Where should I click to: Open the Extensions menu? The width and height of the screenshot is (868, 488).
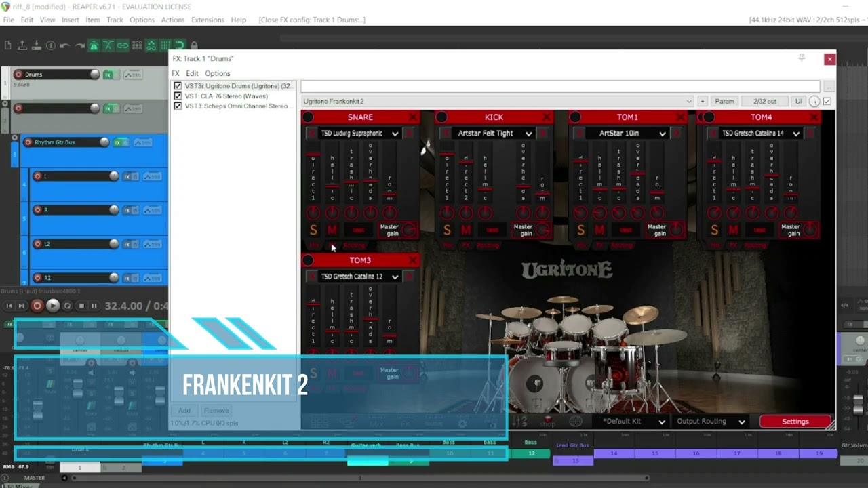coord(208,20)
